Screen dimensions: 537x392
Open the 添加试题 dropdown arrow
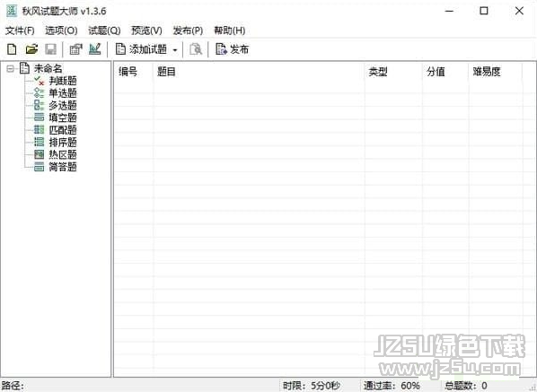175,50
